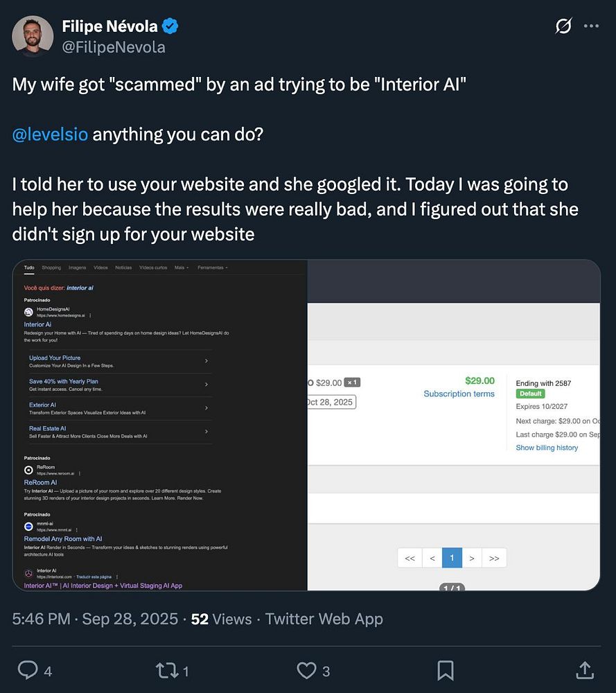Click the @levelsio mention link
Screen dimensions: 616x693
click(x=50, y=134)
